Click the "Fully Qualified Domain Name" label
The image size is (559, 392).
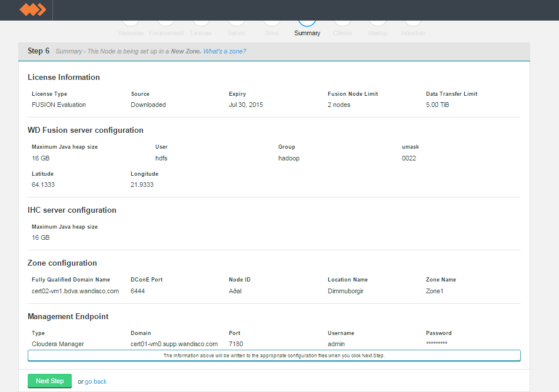[x=71, y=280]
